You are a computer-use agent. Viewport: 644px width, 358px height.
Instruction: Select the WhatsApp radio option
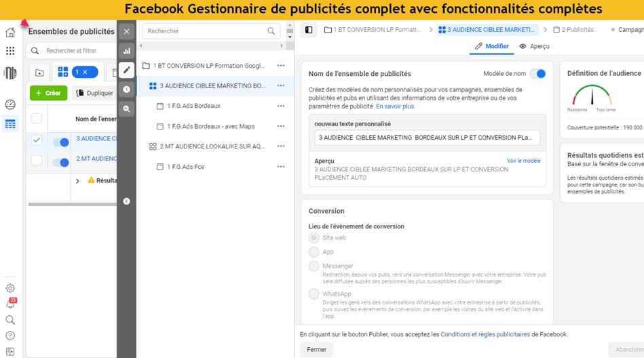314,294
